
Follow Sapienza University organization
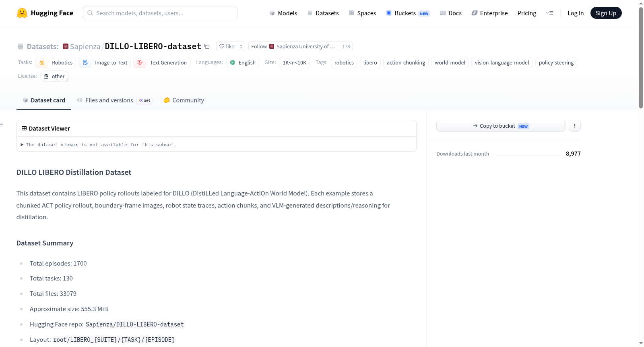click(x=294, y=46)
